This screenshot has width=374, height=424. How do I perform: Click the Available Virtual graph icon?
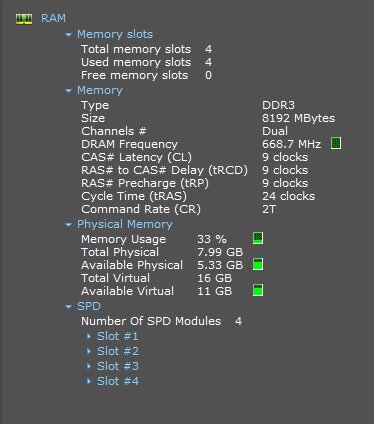coord(258,290)
